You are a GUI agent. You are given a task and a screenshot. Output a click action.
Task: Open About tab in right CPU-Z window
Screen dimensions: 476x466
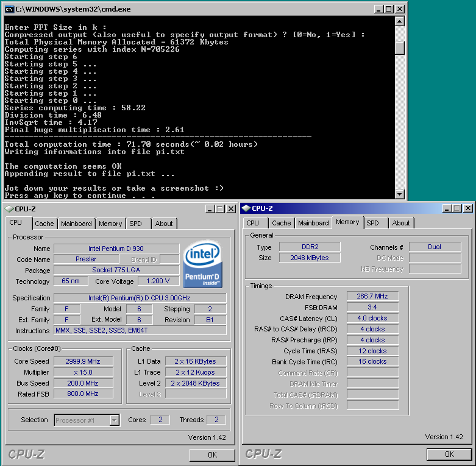[401, 223]
